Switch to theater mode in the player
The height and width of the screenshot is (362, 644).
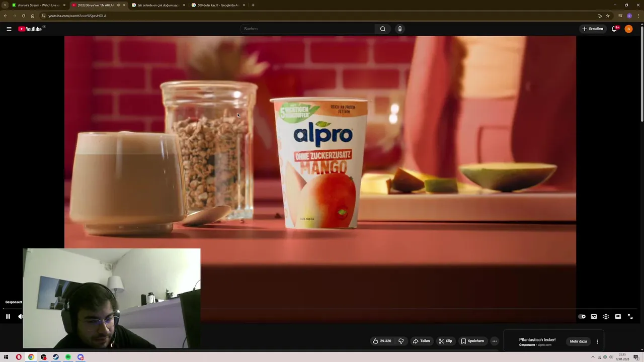(618, 316)
